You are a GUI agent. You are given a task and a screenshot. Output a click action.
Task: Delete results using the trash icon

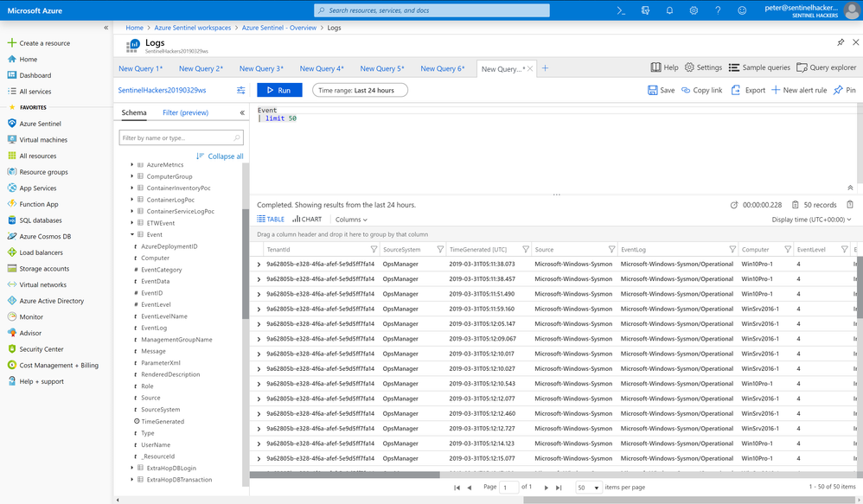click(850, 205)
